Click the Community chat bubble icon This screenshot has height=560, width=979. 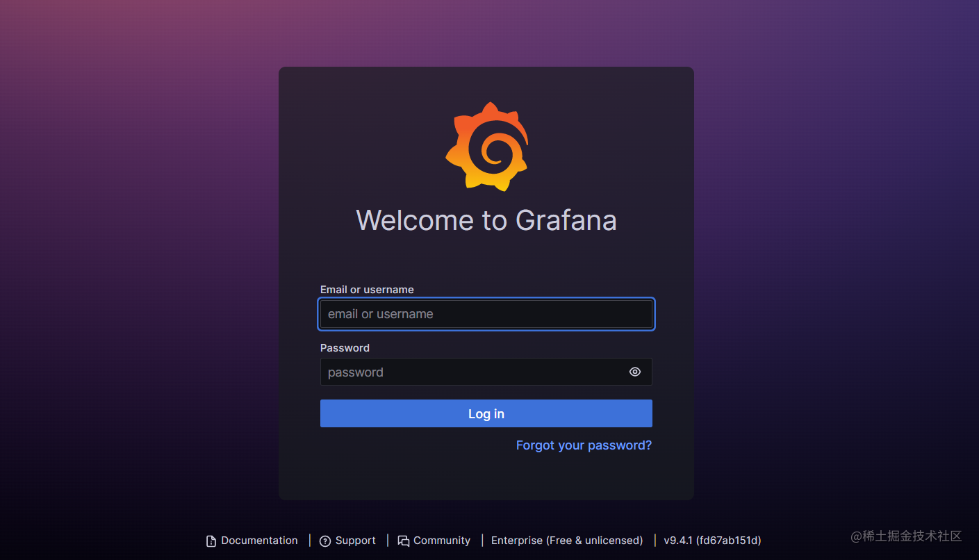pos(404,540)
